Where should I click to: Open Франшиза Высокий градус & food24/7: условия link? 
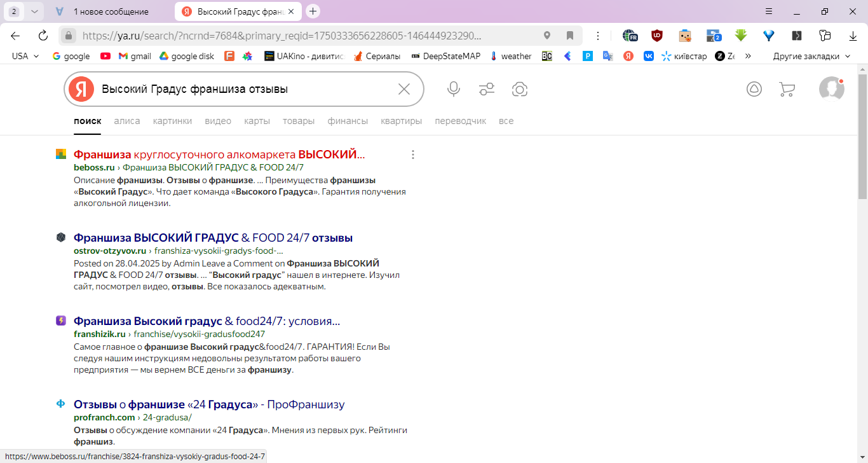pos(207,321)
